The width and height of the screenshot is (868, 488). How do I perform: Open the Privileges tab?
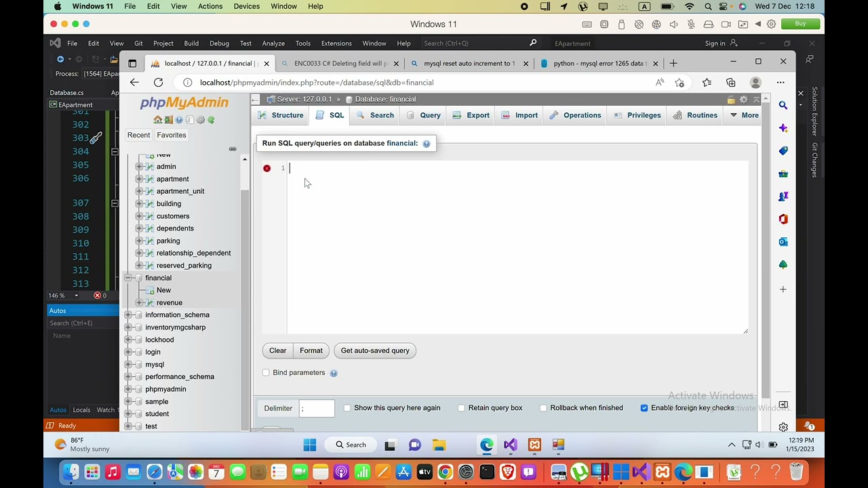(x=637, y=115)
